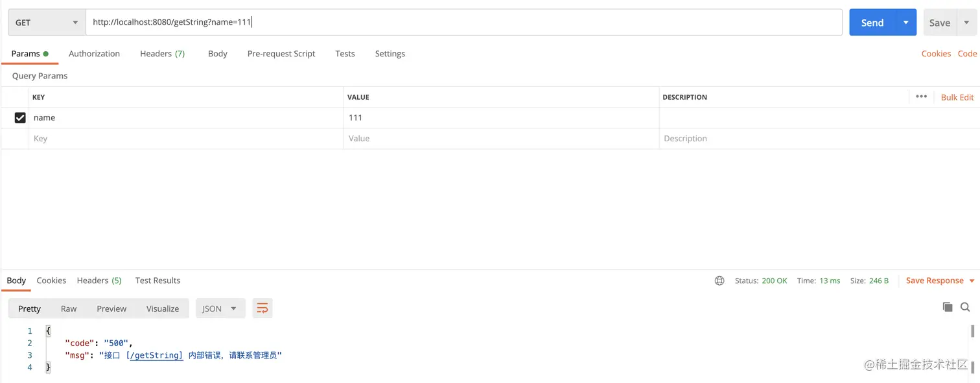Click the /getString link in response

[156, 355]
